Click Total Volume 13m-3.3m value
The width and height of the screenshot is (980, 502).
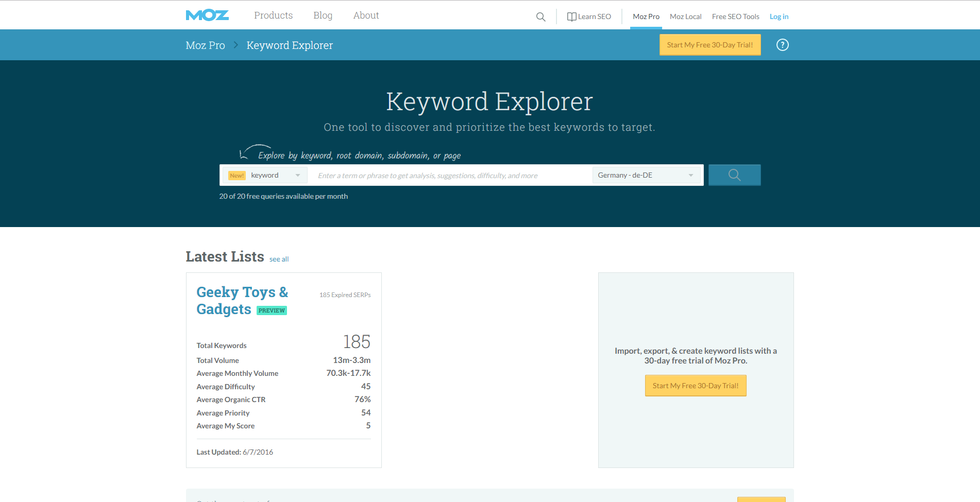351,360
